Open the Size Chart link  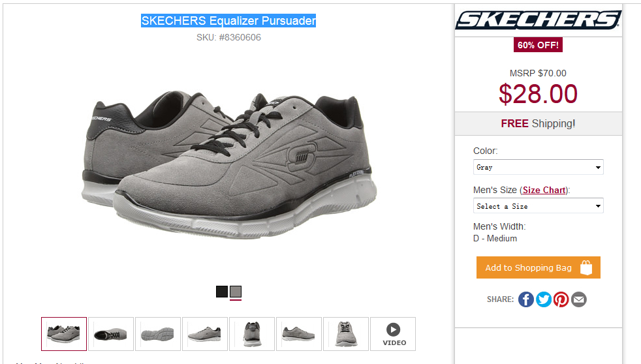coord(544,190)
